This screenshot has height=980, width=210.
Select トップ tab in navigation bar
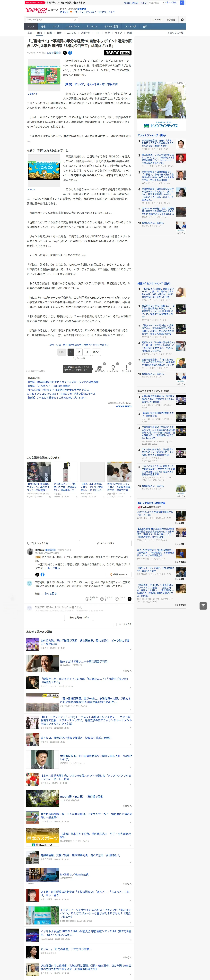pos(31,27)
